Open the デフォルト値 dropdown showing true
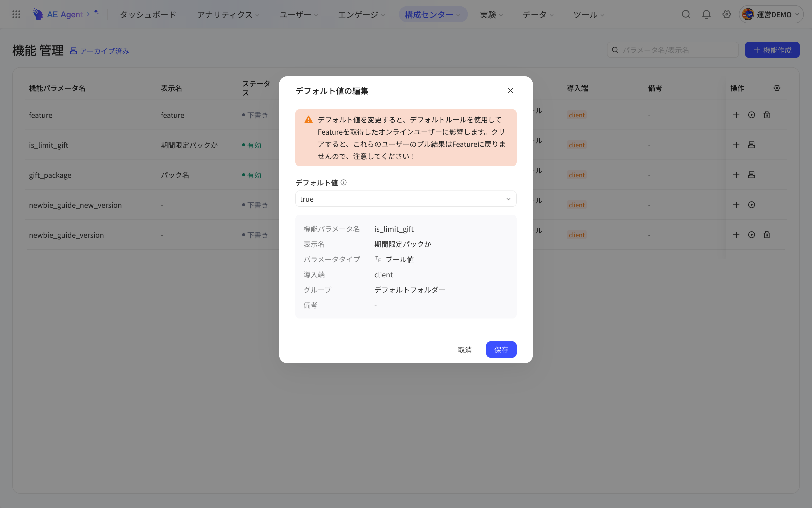This screenshot has height=508, width=812. pos(406,199)
